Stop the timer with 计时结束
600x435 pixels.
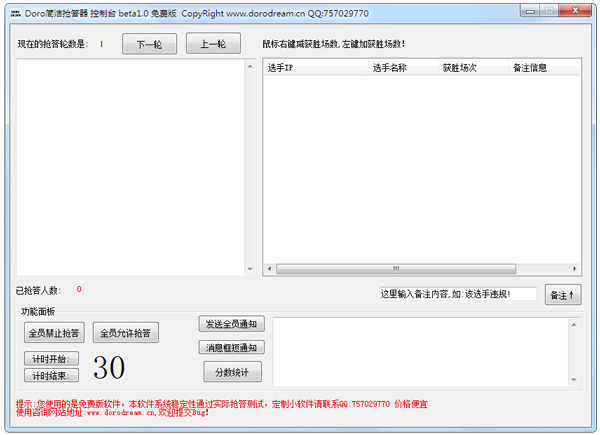pyautogui.click(x=51, y=375)
